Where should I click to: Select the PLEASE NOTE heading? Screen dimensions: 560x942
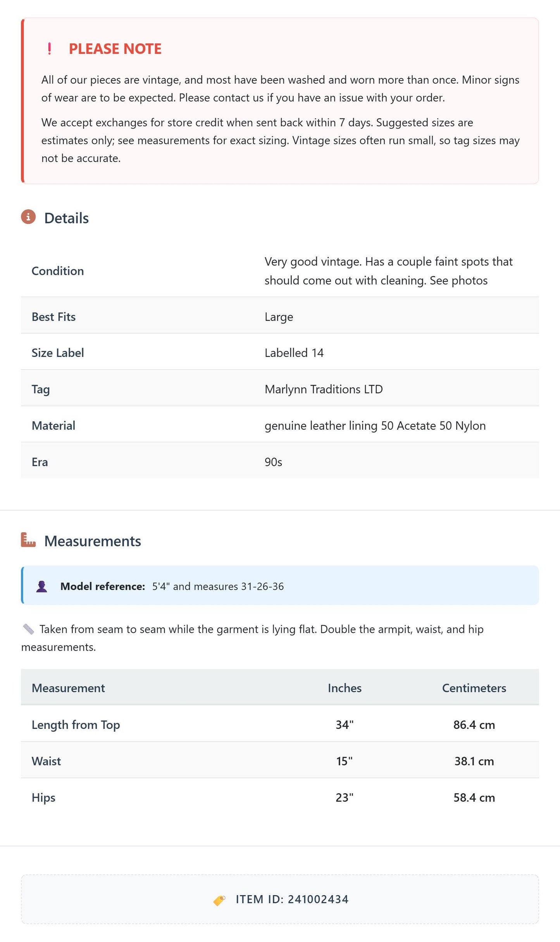tap(115, 49)
